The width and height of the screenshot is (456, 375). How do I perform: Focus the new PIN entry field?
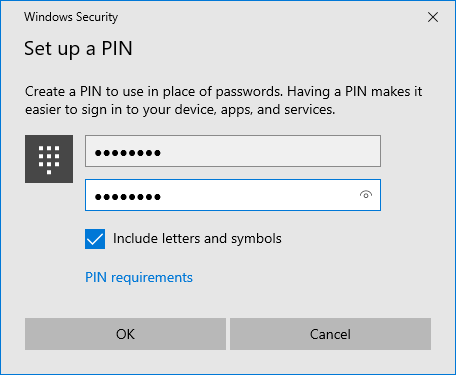(x=233, y=151)
